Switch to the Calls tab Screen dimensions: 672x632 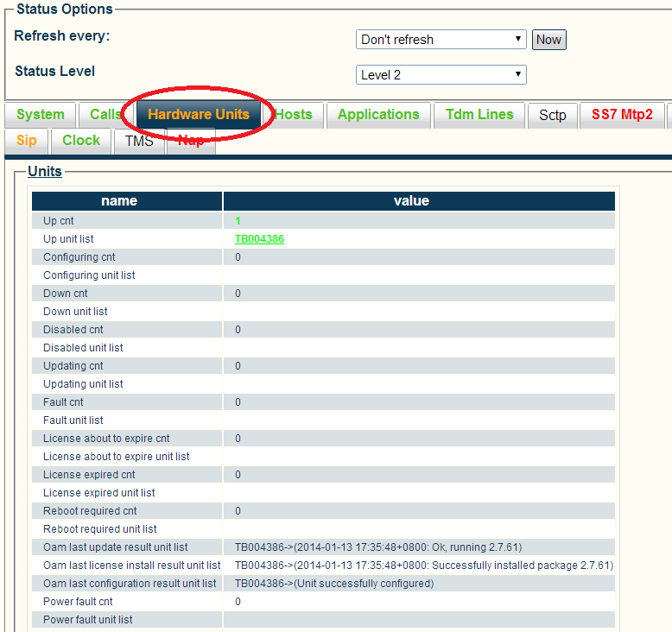pyautogui.click(x=105, y=115)
